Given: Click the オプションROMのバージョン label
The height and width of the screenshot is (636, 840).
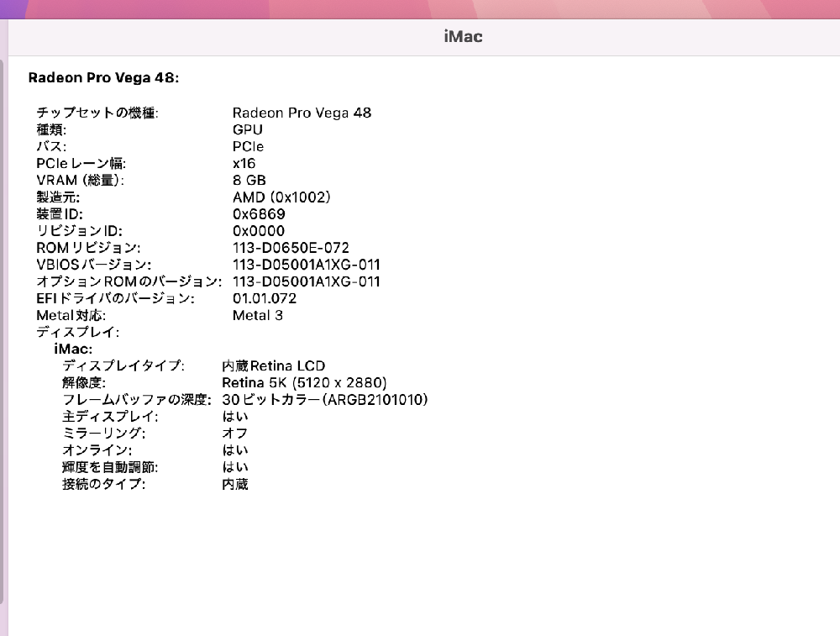Looking at the screenshot, I should [129, 281].
